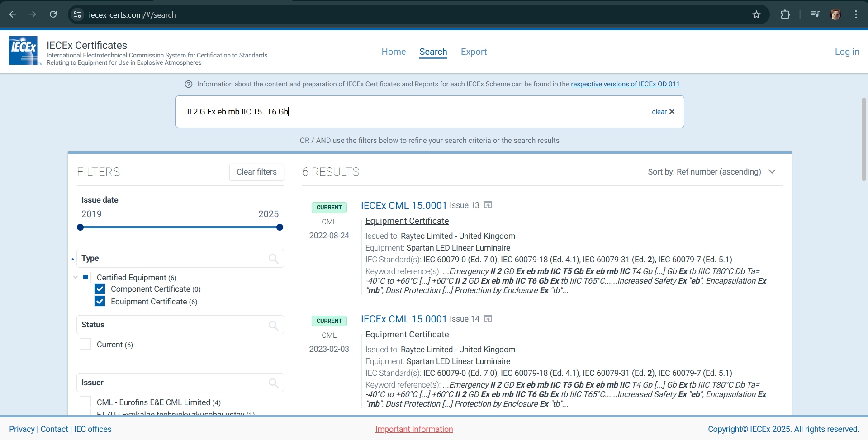Screen dimensions: 868x440
Task: Open site information icon in address bar
Action: [x=77, y=14]
